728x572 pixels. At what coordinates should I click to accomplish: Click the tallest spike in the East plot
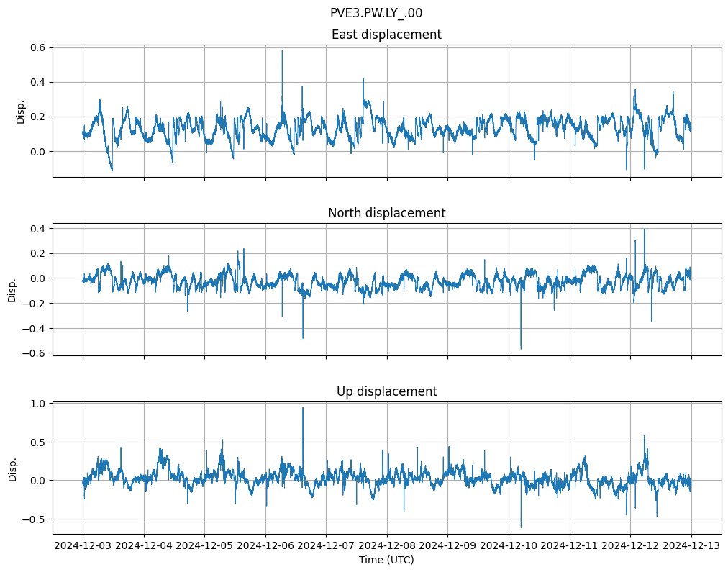coord(282,52)
